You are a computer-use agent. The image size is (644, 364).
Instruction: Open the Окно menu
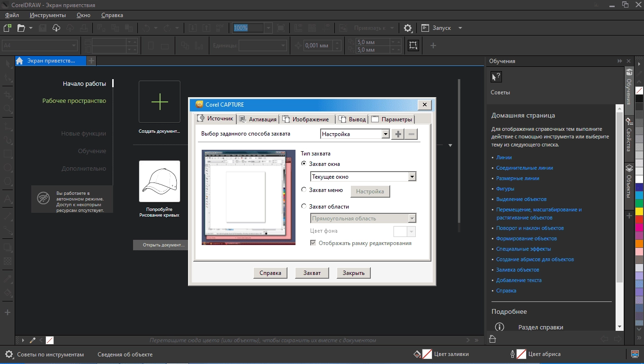pyautogui.click(x=83, y=15)
